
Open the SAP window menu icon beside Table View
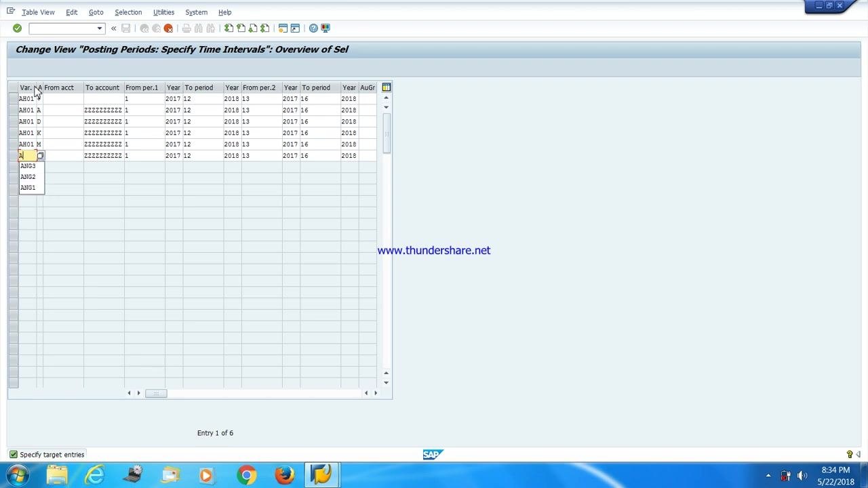click(x=10, y=12)
